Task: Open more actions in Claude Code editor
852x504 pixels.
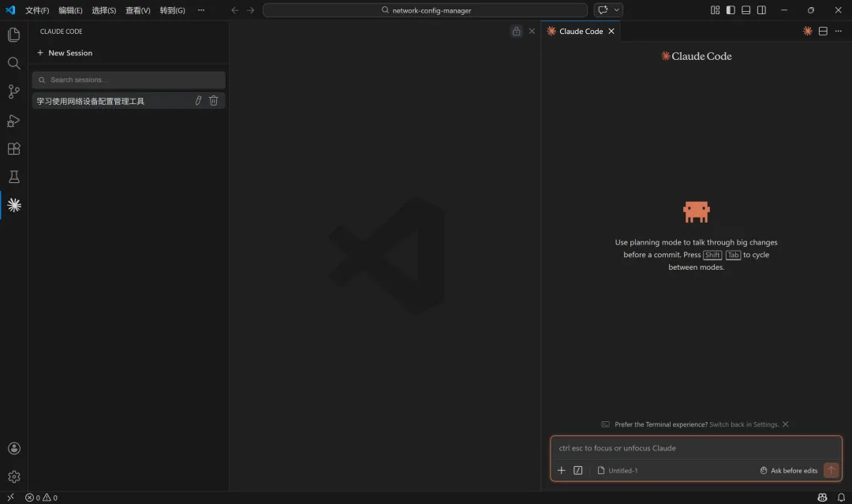Action: [839, 31]
